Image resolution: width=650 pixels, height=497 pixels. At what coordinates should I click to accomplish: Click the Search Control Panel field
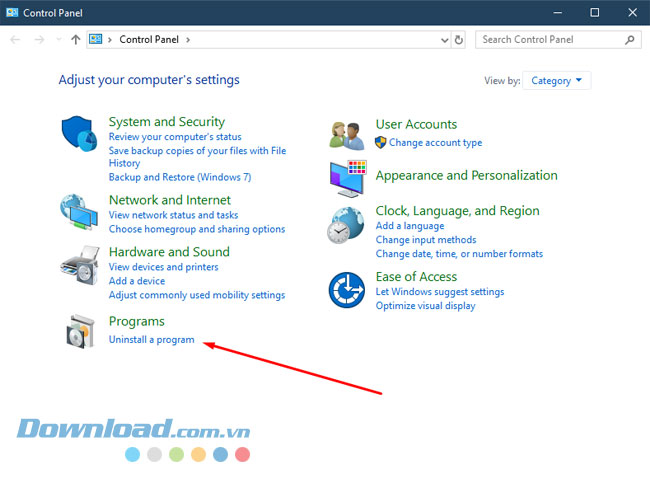[x=550, y=40]
